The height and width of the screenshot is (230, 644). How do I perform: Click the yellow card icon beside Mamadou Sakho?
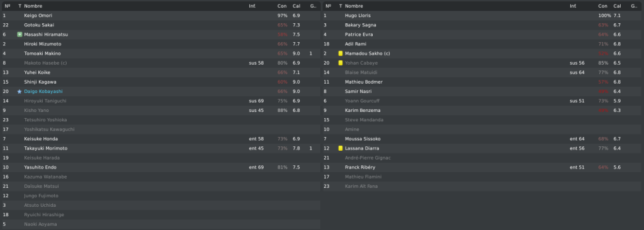[x=341, y=53]
